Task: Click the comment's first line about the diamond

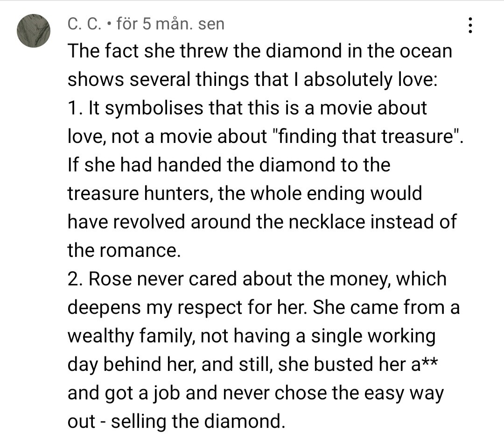Action: (x=260, y=51)
